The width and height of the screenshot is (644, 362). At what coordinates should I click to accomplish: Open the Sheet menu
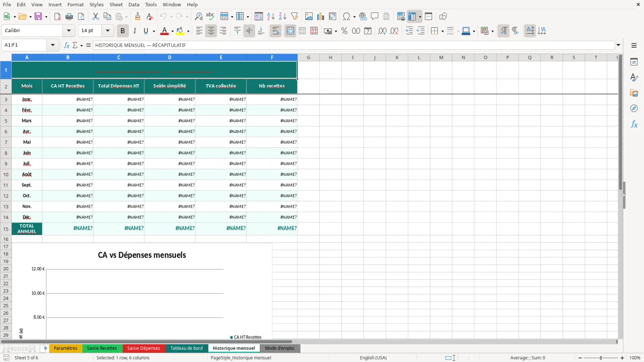pos(116,4)
